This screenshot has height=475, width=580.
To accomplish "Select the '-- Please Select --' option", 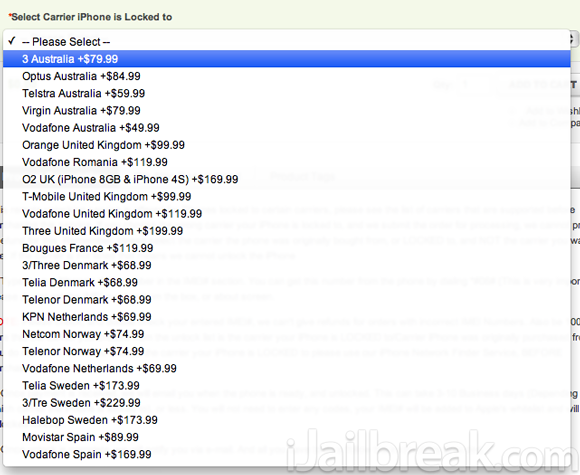I will 287,41.
